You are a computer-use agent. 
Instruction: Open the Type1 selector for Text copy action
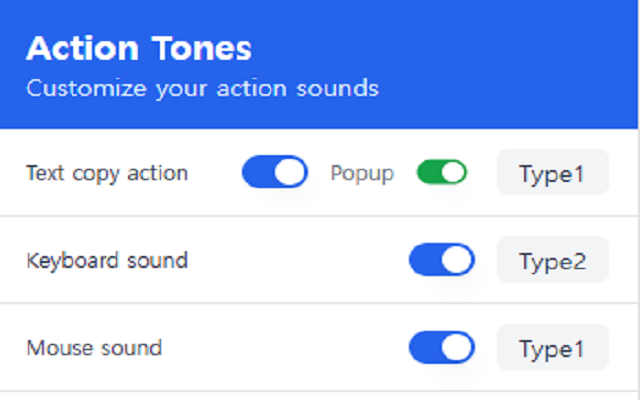[x=552, y=172]
